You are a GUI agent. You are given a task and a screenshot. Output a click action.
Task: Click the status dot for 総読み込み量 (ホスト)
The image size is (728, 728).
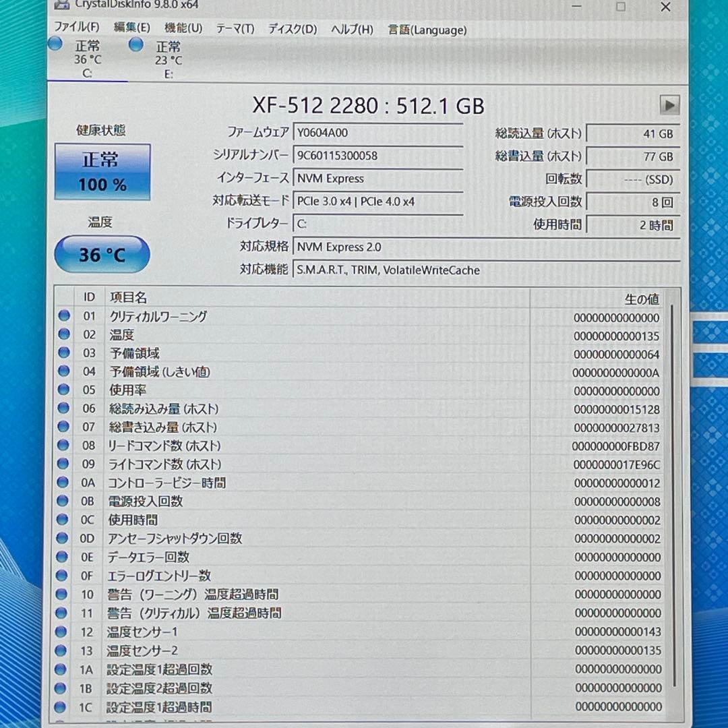[x=63, y=408]
